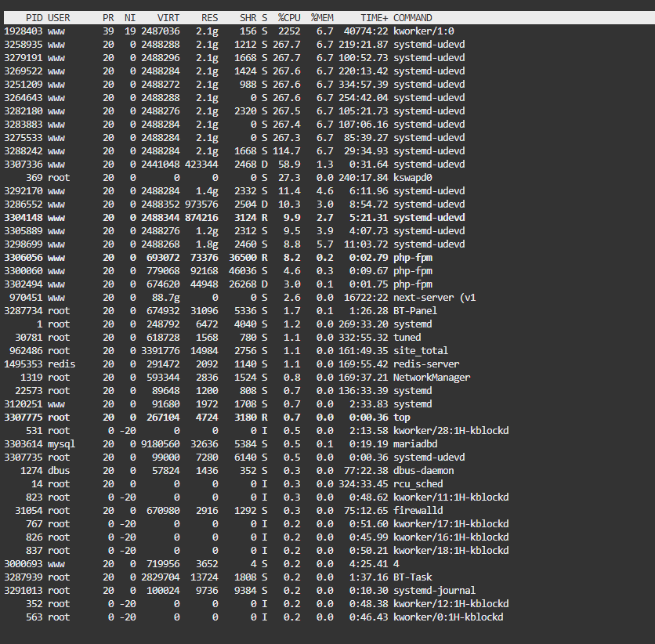This screenshot has width=655, height=644.
Task: Select PID 3307336 in the list
Action: coord(24,165)
